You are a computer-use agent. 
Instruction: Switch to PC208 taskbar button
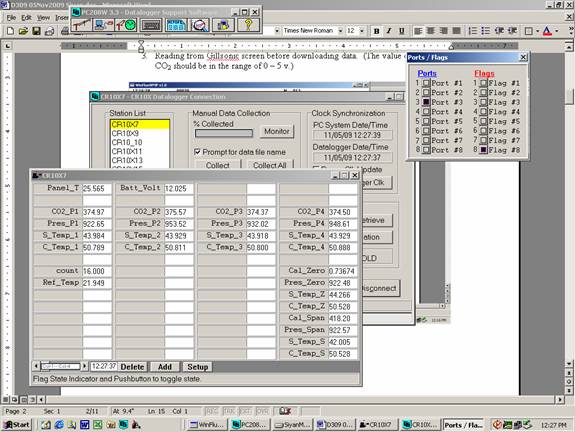click(x=250, y=425)
